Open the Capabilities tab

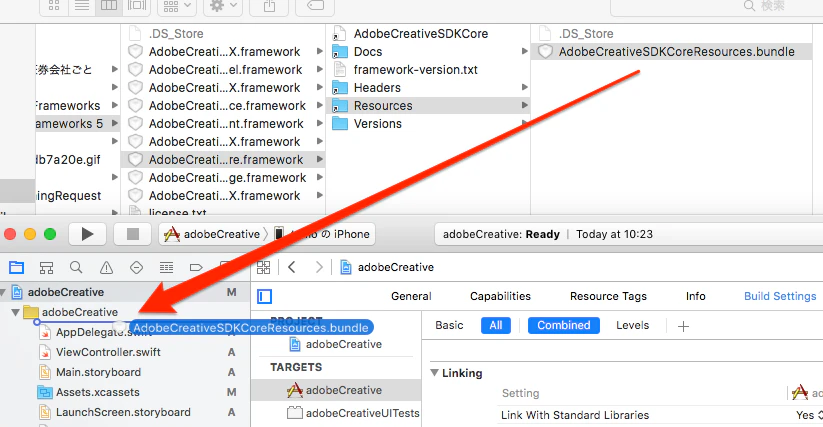[x=500, y=296]
